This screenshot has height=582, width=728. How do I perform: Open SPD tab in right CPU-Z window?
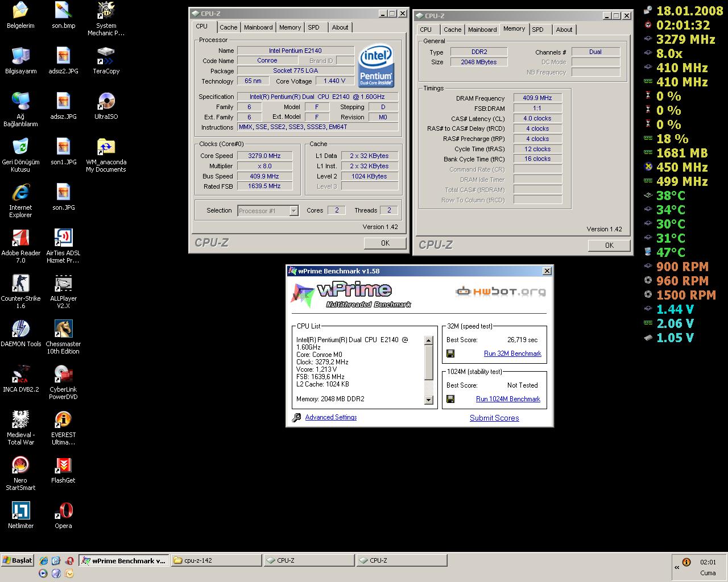coord(538,30)
